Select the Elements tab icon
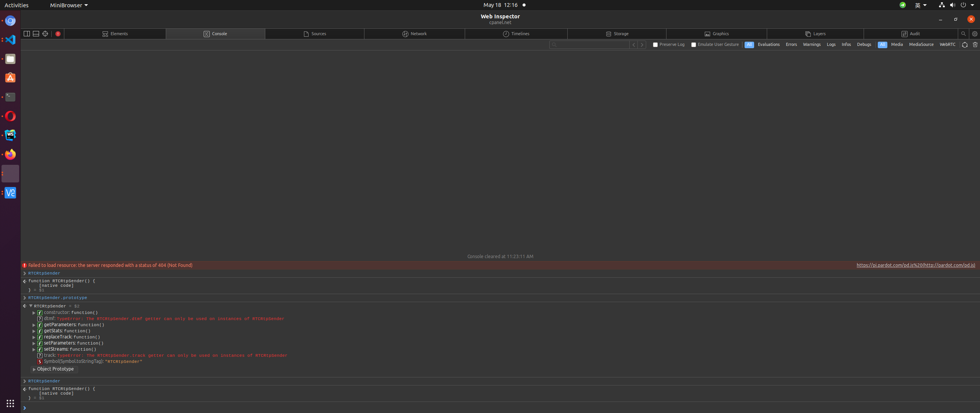Image resolution: width=980 pixels, height=413 pixels. pos(105,34)
